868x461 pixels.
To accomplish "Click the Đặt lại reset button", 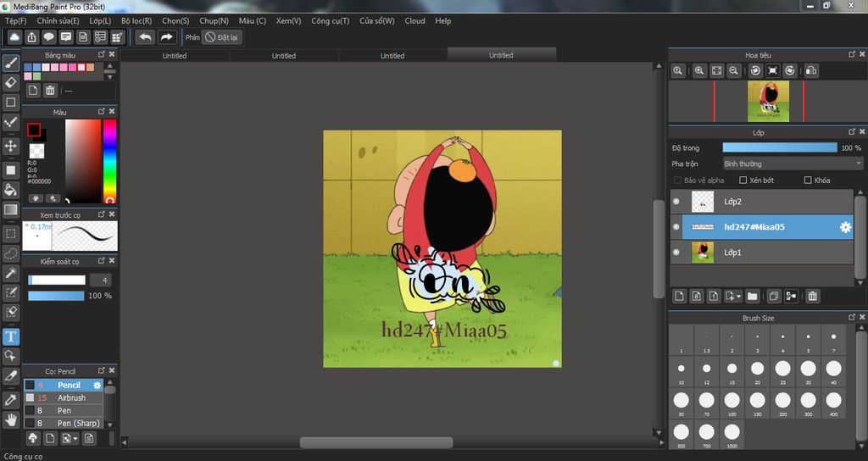I will (222, 37).
